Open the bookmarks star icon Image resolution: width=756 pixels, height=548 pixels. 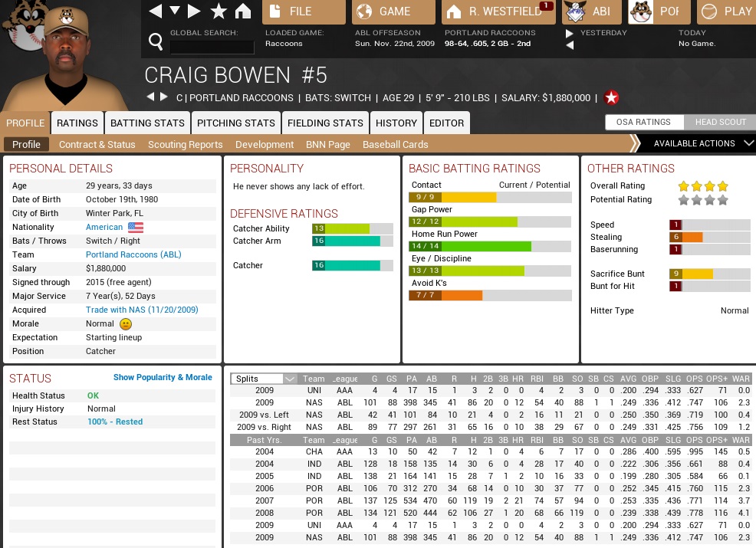(x=219, y=11)
